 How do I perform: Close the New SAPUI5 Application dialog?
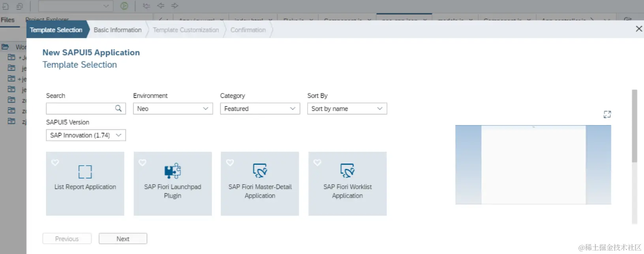click(x=638, y=29)
